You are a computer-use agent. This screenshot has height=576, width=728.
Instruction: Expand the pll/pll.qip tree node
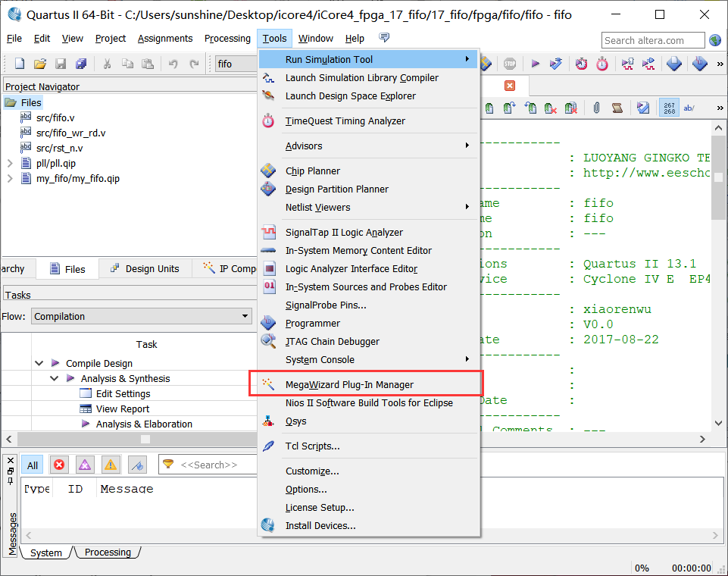(x=10, y=164)
